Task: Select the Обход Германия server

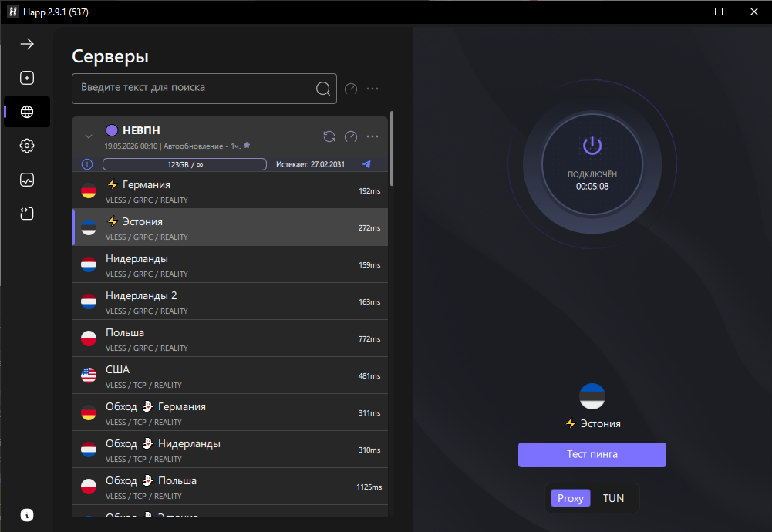Action: pos(230,412)
